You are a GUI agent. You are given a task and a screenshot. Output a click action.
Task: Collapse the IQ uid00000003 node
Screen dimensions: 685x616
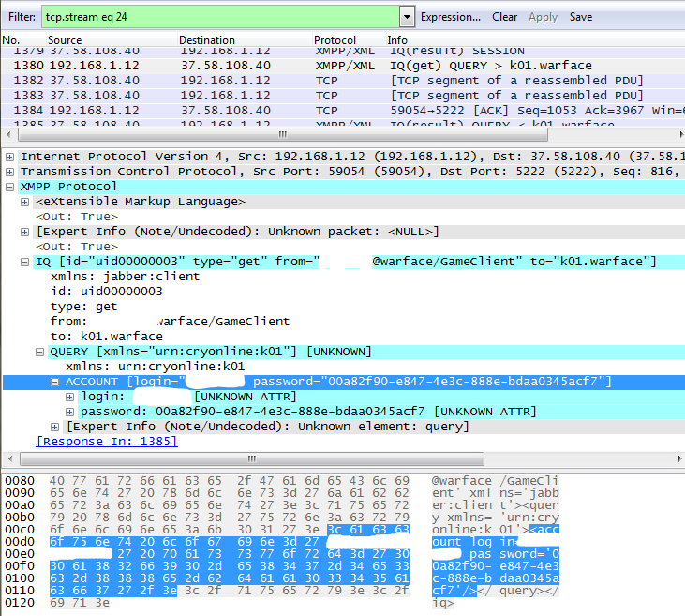point(25,262)
